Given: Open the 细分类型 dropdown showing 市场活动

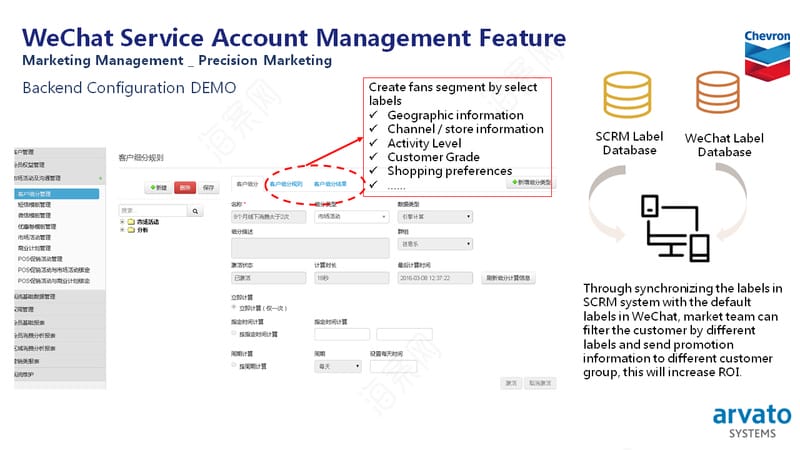Looking at the screenshot, I should pos(352,217).
